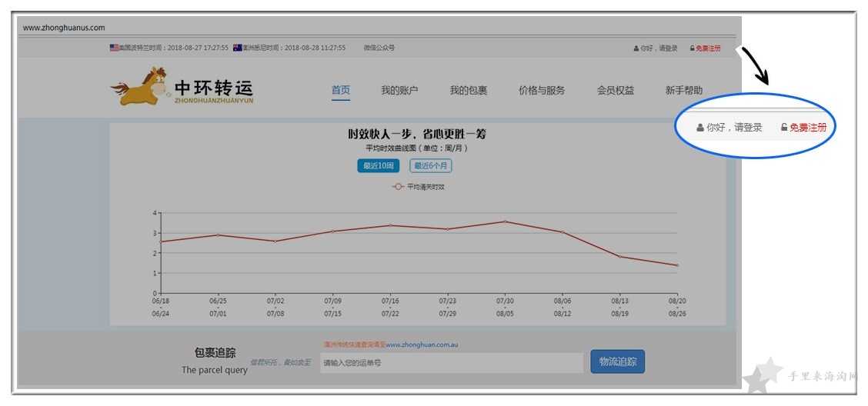Screen dimensions: 868x406
Task: Click the 包裹追踪 heading
Action: [x=214, y=353]
